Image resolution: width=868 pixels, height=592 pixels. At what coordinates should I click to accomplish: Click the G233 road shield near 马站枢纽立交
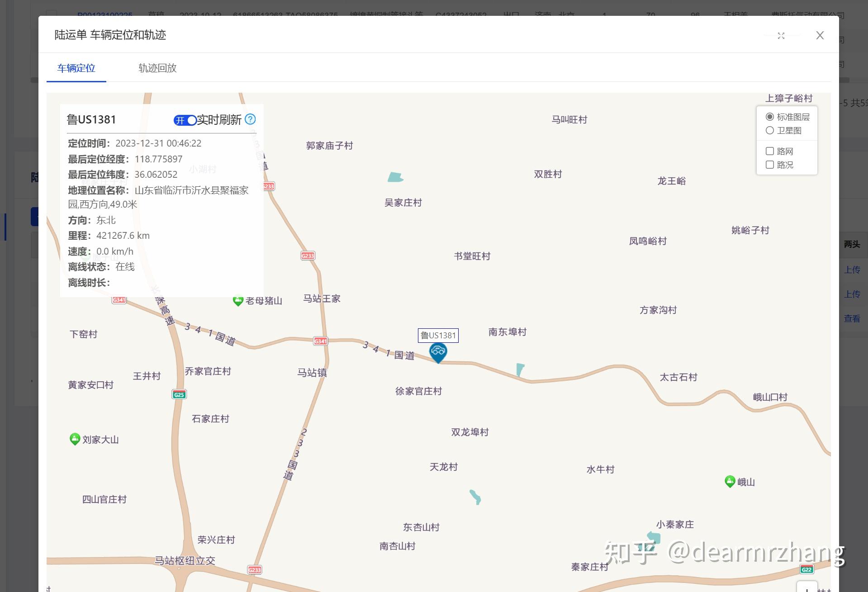coord(255,570)
